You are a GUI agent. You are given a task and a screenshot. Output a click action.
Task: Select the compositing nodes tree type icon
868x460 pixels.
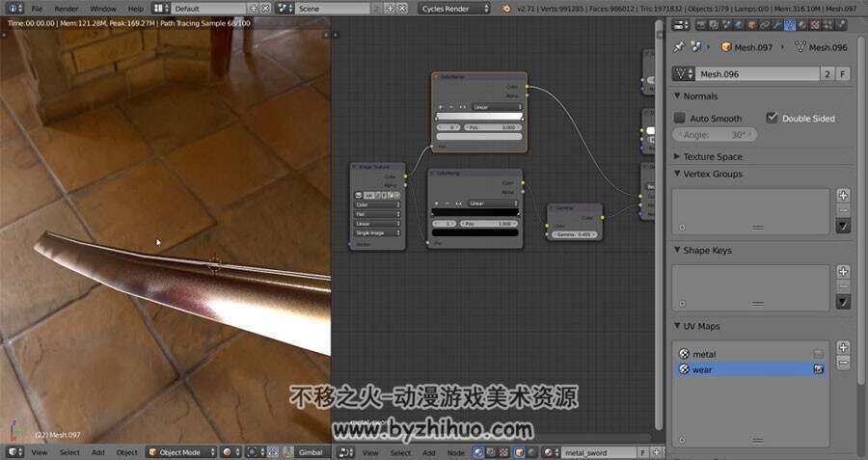(x=491, y=452)
